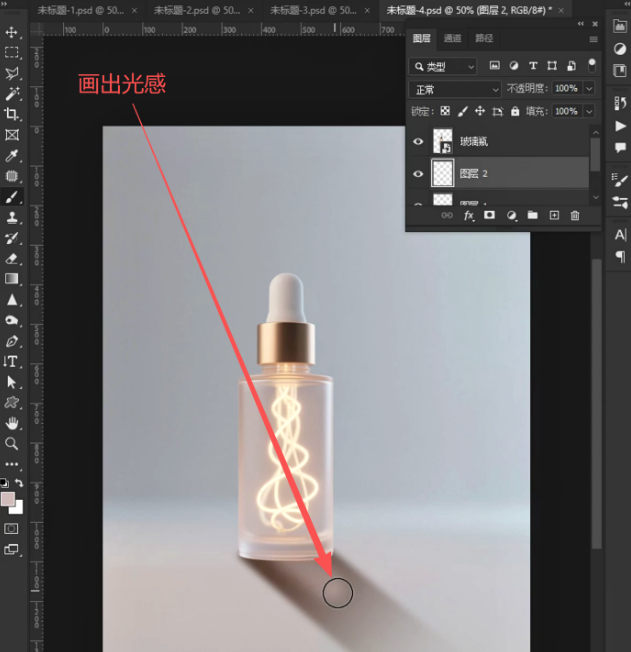Switch to document tab 未标题-2.psd
This screenshot has width=631, height=652.
[x=197, y=10]
